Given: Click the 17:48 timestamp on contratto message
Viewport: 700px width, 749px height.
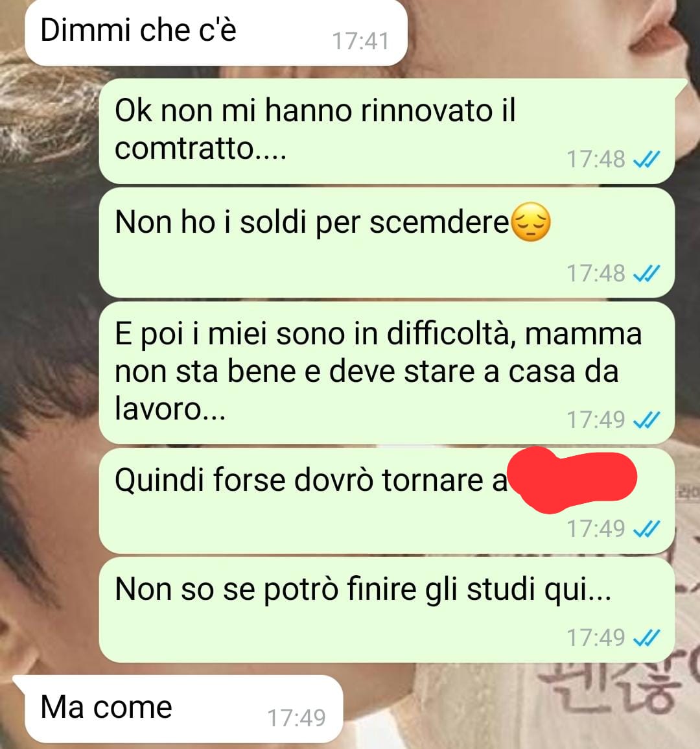Looking at the screenshot, I should point(596,160).
